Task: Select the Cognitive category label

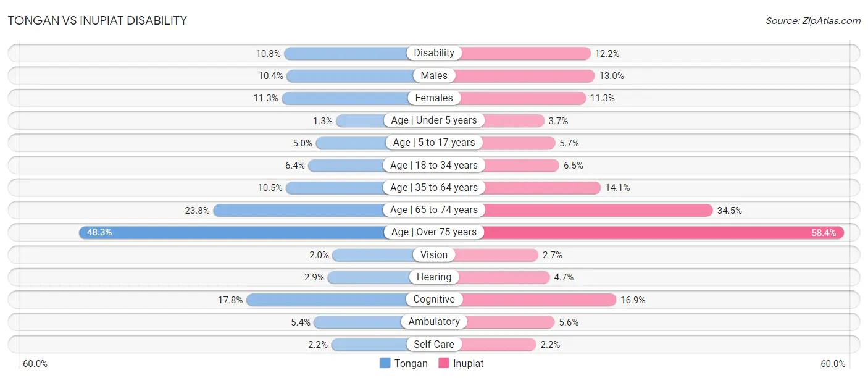Action: pos(434,300)
